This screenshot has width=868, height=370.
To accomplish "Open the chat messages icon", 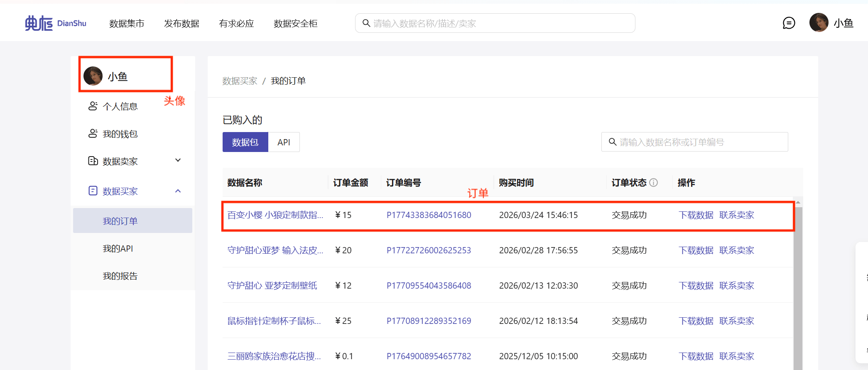I will (x=789, y=23).
